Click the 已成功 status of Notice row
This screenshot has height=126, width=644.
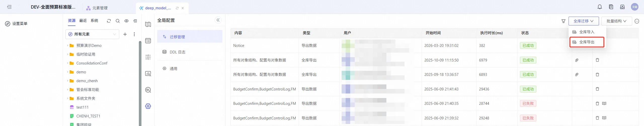(x=528, y=46)
